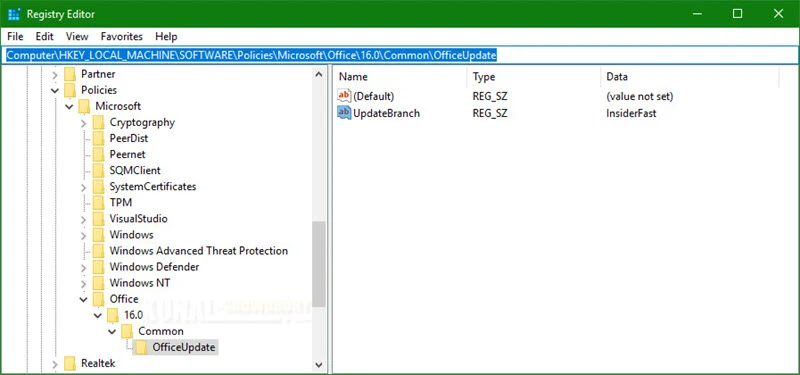800x375 pixels.
Task: Click the Partner folder icon
Action: [x=70, y=74]
